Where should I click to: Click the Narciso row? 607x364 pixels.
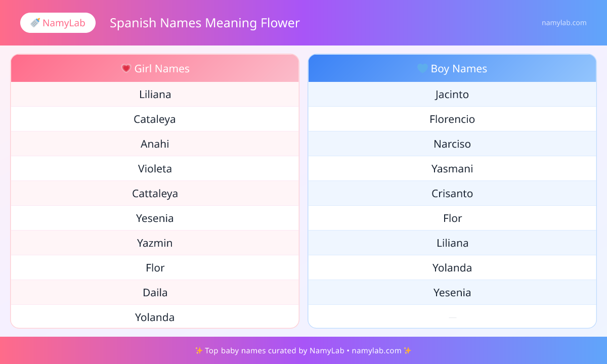[452, 144]
